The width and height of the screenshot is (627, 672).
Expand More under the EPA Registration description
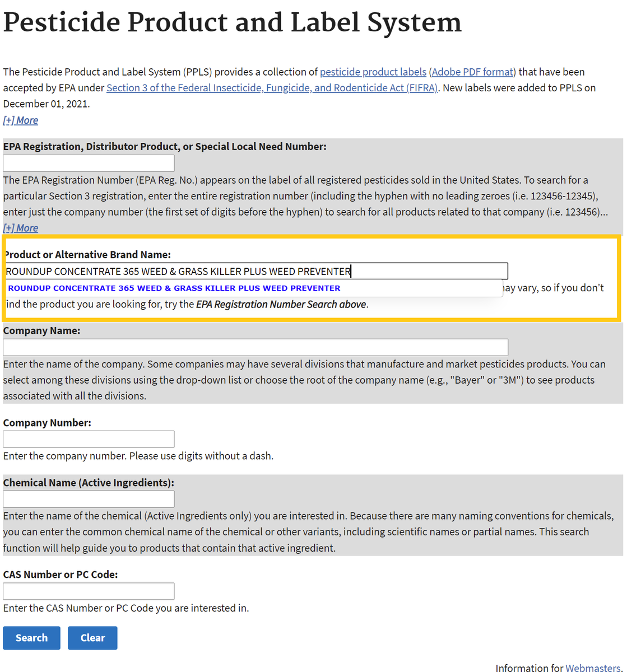pyautogui.click(x=21, y=228)
